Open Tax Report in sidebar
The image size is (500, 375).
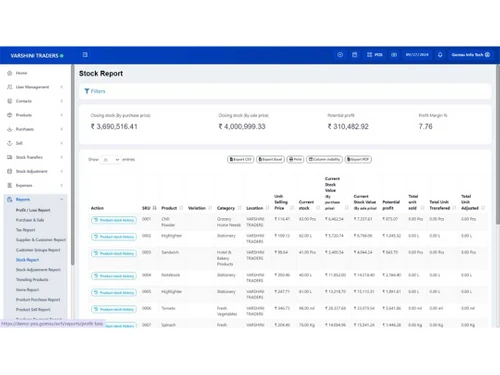[x=25, y=230]
